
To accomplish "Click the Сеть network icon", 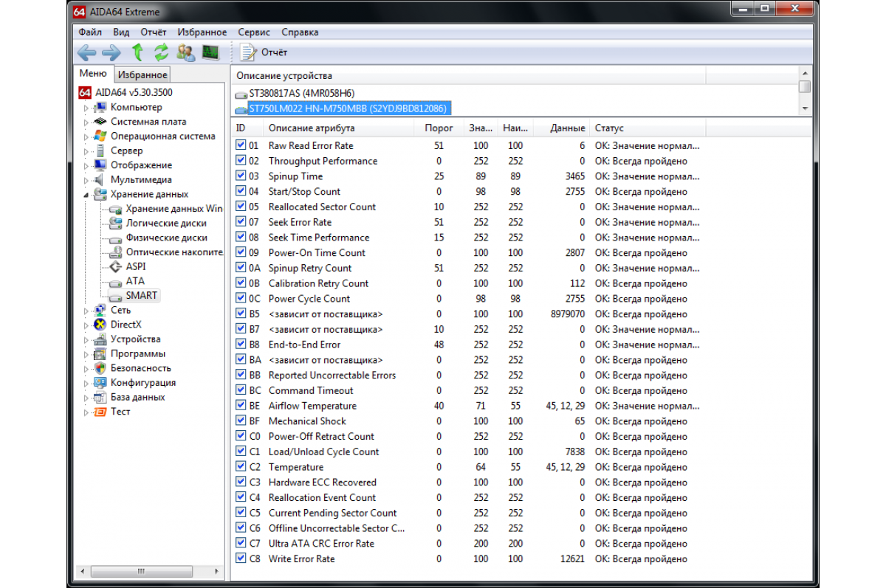I will pos(100,310).
